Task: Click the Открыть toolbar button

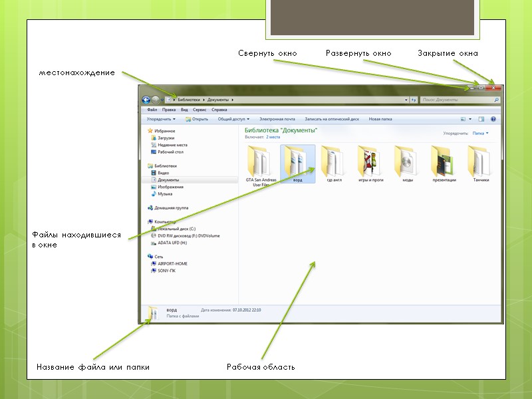Action: (x=197, y=119)
